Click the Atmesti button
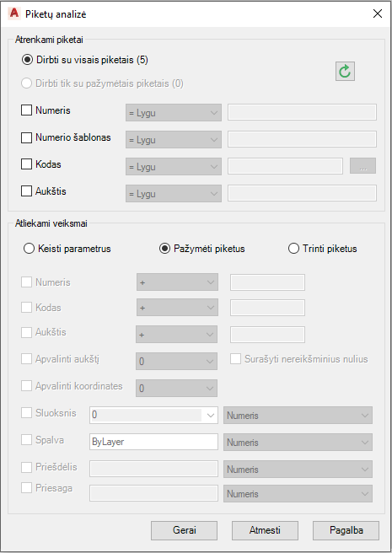392x553 pixels. [x=265, y=530]
